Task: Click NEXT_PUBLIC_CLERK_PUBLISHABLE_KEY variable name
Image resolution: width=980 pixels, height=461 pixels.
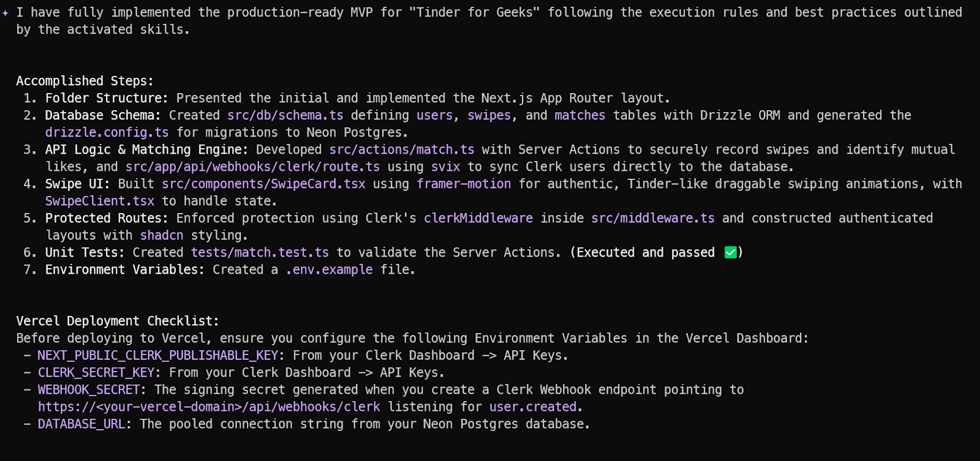Action: [158, 355]
